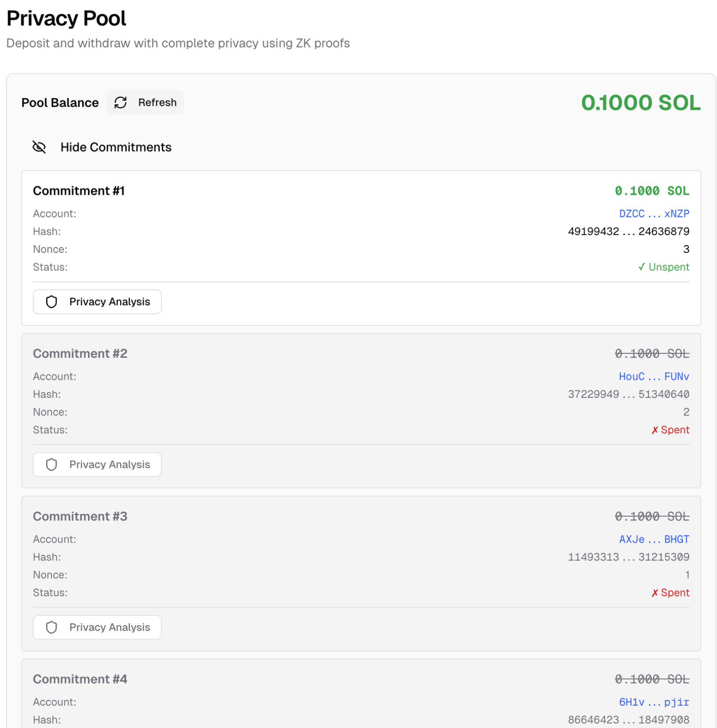Open account link DZCC...xNZP
Viewport: 717px width, 728px height.
pos(654,214)
